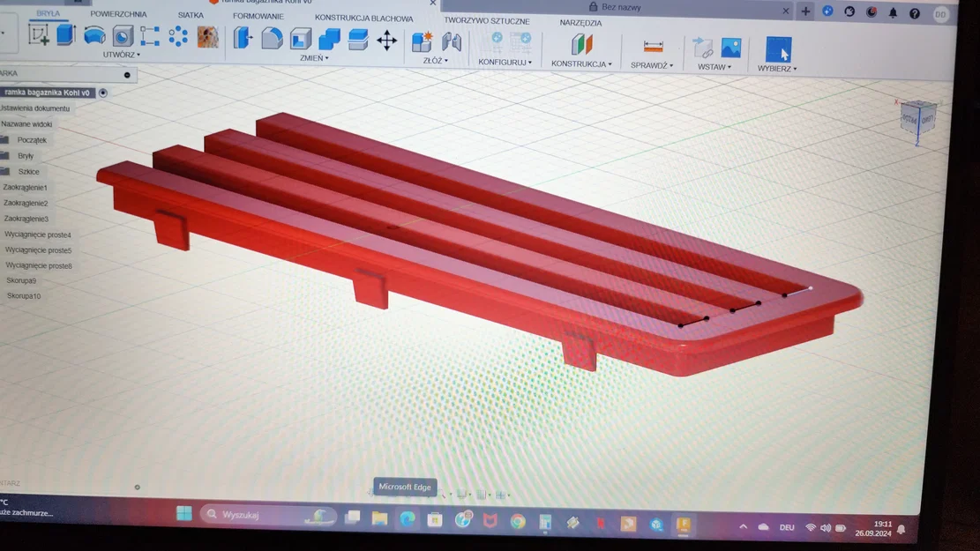Open the WSTAW dropdown menu
The image size is (980, 551).
[x=714, y=67]
